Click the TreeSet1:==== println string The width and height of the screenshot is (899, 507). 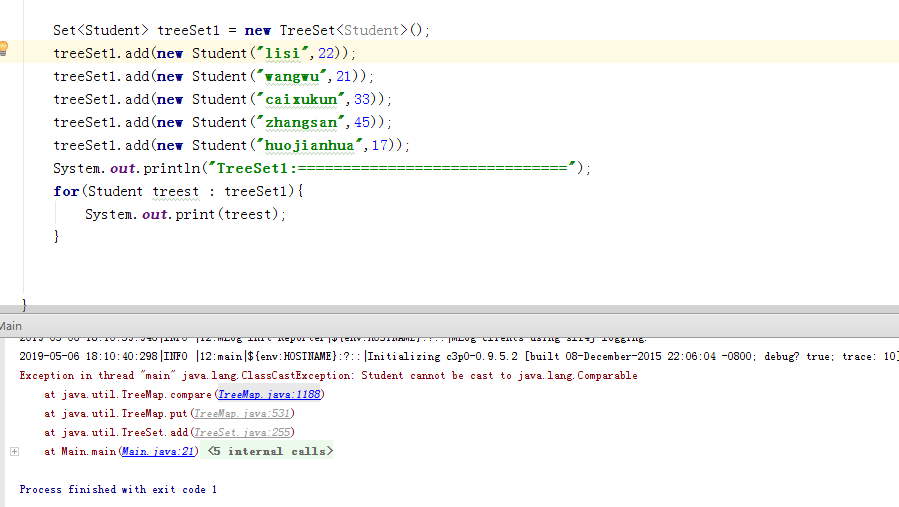392,168
